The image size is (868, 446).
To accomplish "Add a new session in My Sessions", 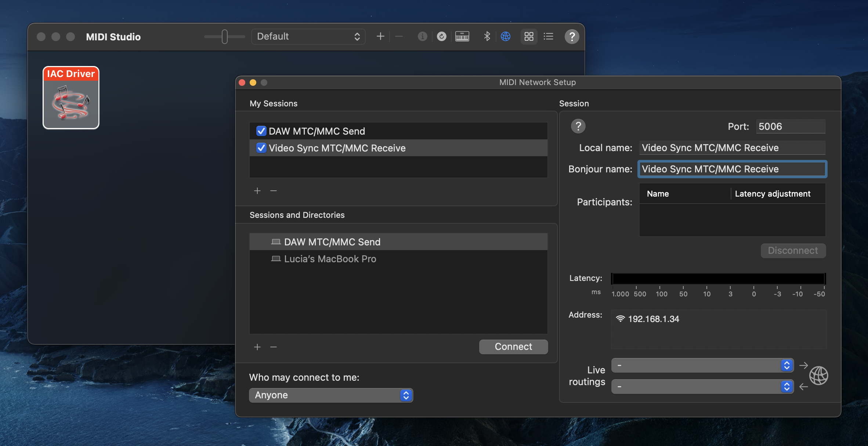I will click(257, 191).
